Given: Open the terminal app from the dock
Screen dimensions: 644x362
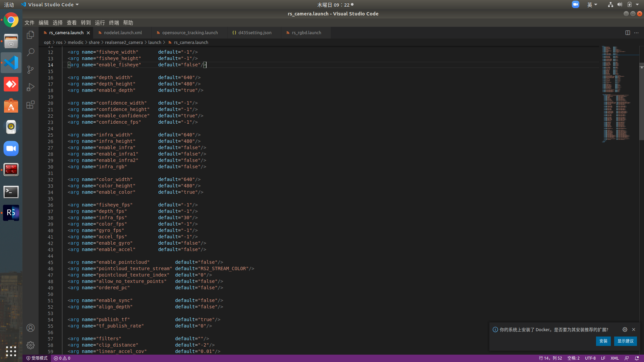Looking at the screenshot, I should tap(11, 192).
